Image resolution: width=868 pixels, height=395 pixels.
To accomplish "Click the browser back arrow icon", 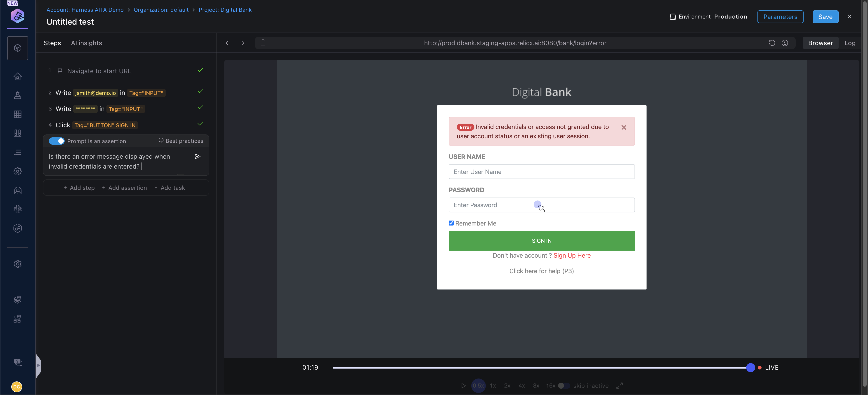I will coord(229,43).
